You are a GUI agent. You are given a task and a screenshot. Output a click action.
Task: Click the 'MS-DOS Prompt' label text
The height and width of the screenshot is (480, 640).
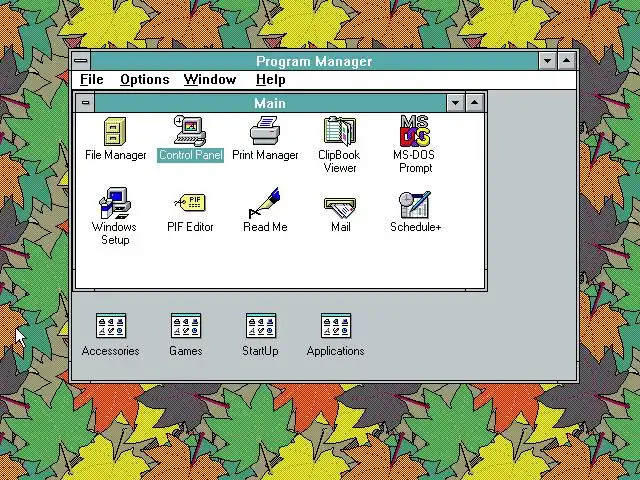pos(414,161)
